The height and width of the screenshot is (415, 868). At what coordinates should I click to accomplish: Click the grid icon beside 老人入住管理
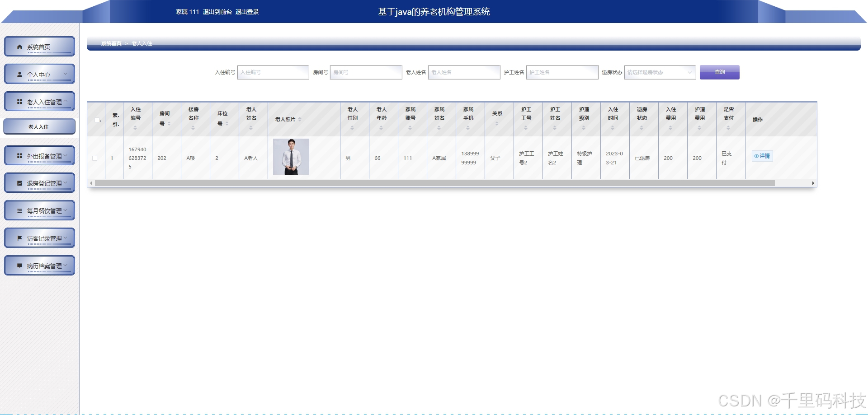19,102
